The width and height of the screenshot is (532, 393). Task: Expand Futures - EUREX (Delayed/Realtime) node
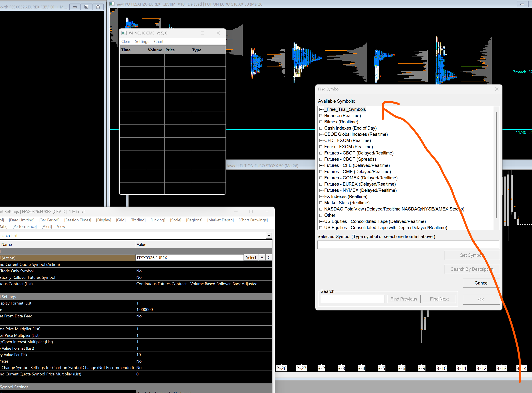pos(321,184)
